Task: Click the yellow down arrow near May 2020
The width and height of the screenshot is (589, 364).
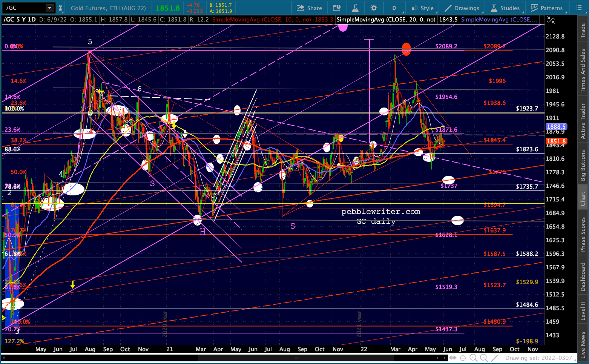Action: pos(72,284)
